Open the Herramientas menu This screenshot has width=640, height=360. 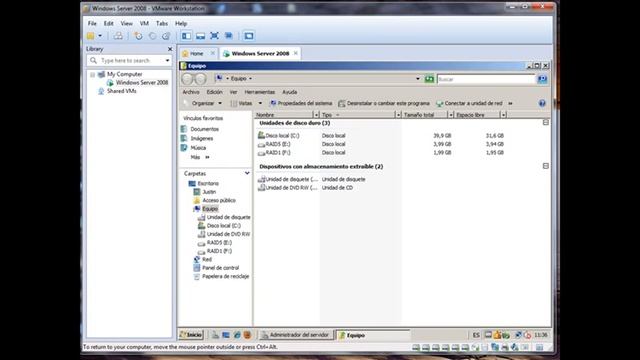pos(260,92)
